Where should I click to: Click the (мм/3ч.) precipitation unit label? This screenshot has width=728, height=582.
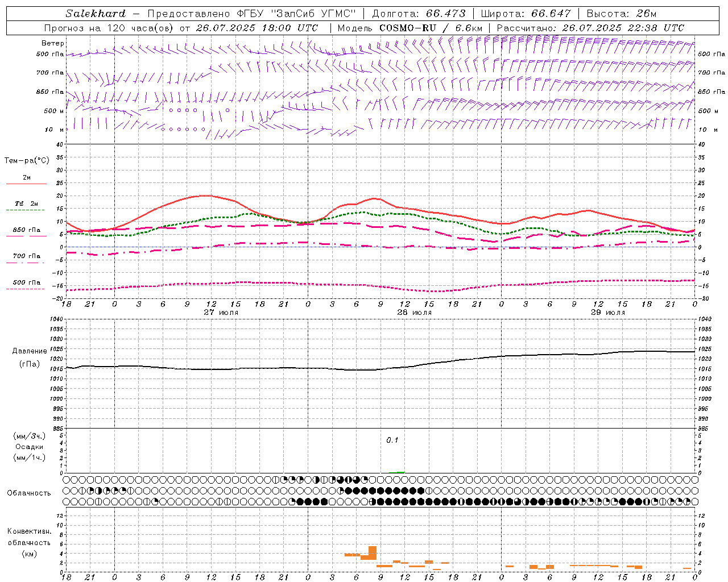coord(30,436)
